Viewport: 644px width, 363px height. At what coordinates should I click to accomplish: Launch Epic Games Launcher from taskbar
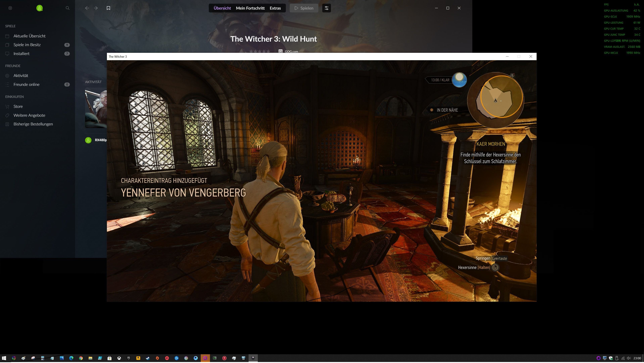tap(129, 358)
